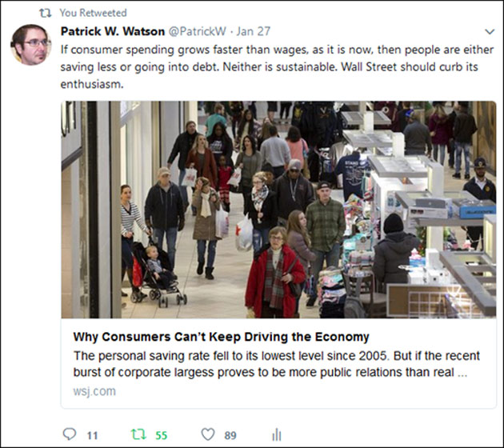Screen dimensions: 504x448
Task: Click the Patrick W. Watson name
Action: pyautogui.click(x=113, y=31)
